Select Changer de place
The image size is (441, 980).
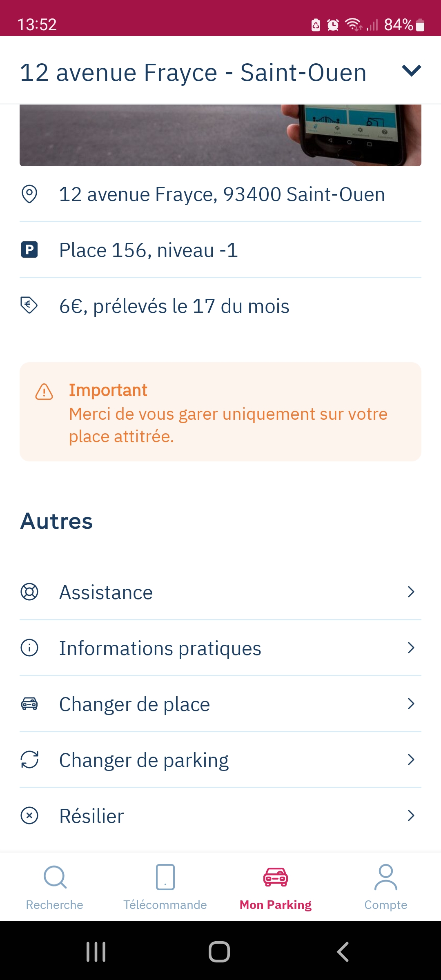220,704
